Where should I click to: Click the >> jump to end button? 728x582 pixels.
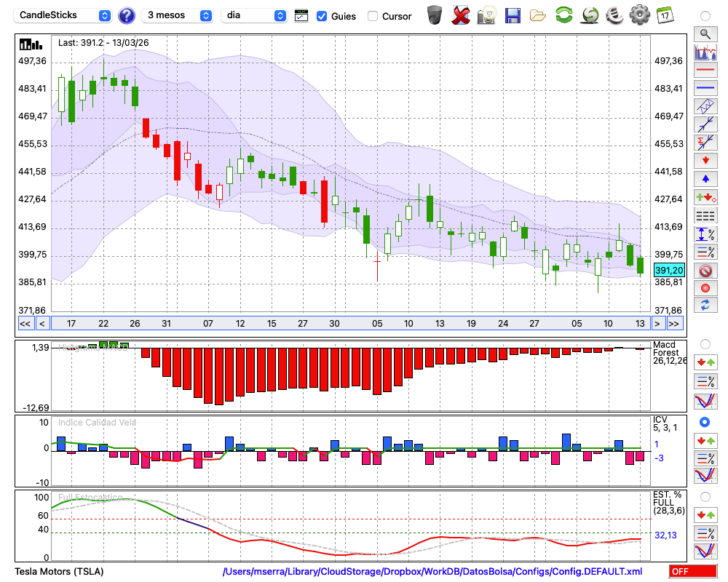coord(674,323)
